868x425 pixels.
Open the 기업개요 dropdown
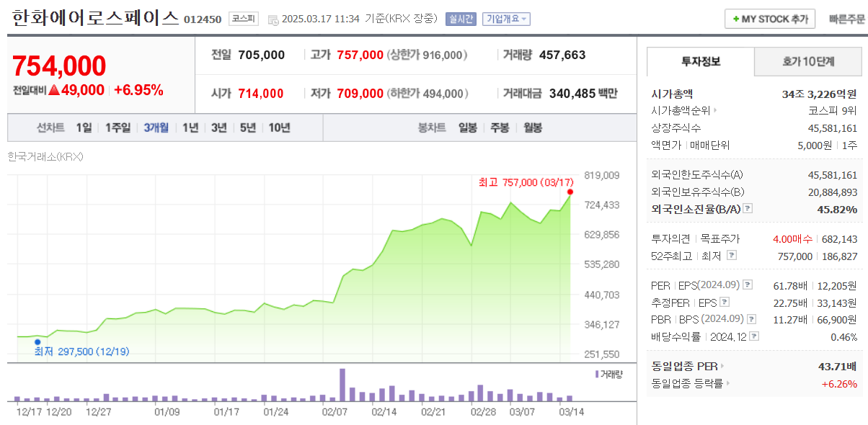click(506, 19)
